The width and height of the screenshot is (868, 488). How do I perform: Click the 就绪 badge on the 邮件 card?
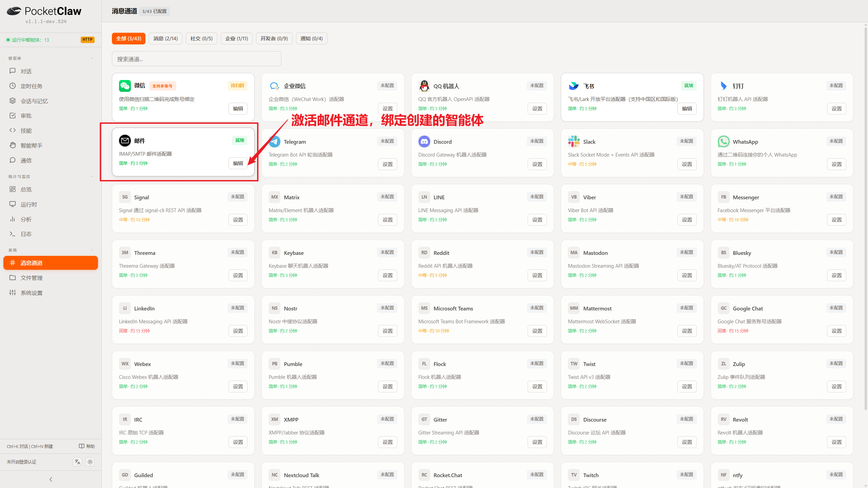click(x=240, y=140)
